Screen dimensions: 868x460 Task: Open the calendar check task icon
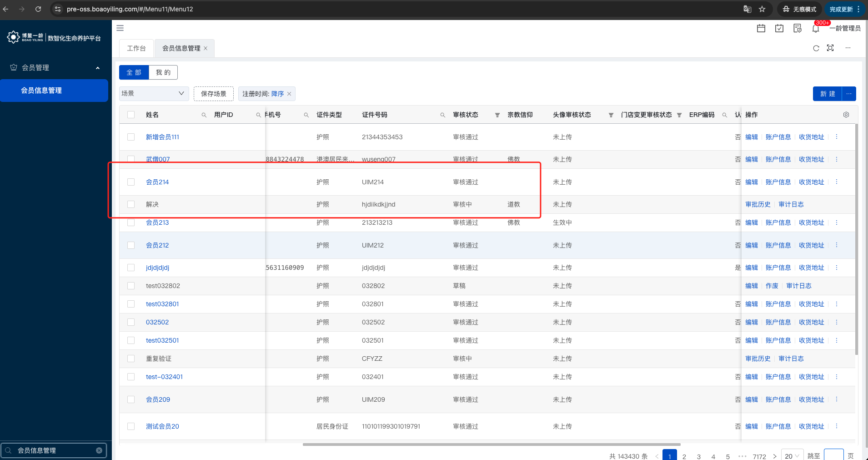[779, 28]
